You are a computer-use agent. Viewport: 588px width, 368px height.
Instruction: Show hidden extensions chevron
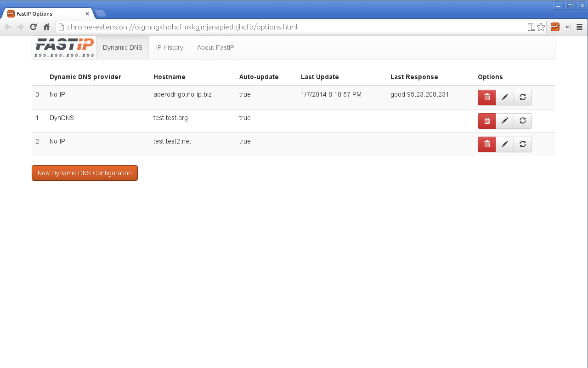coord(567,27)
